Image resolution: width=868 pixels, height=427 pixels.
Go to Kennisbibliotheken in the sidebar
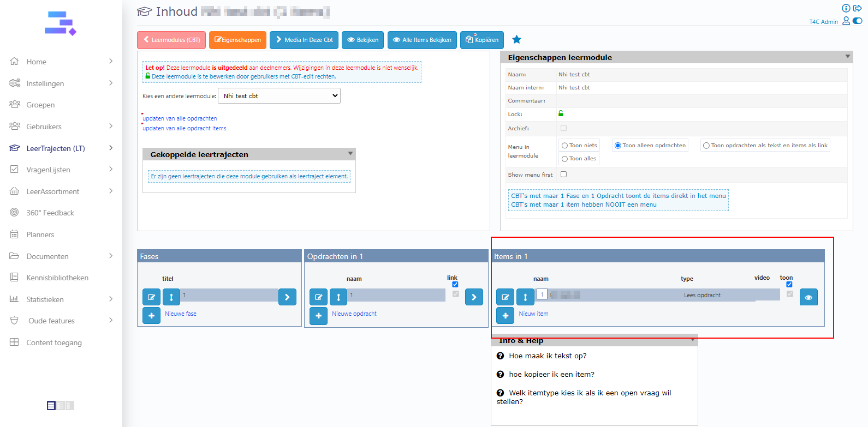pyautogui.click(x=57, y=278)
